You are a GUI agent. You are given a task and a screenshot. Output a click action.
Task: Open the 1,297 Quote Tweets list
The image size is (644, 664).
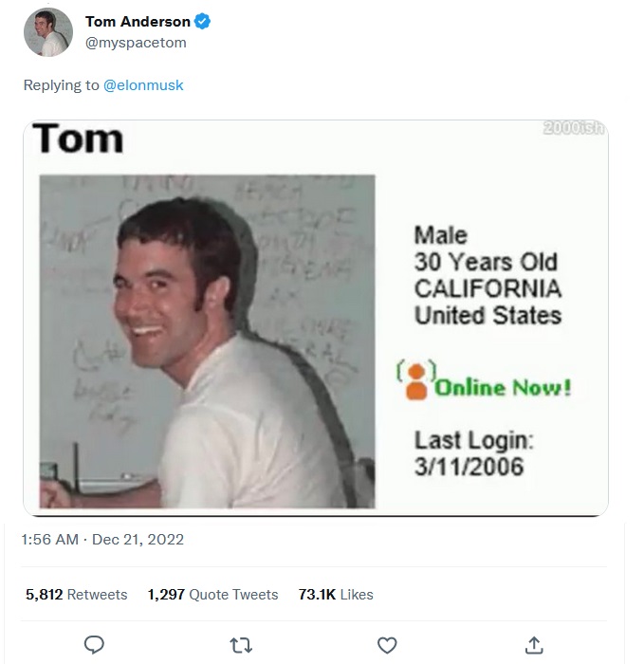[212, 595]
